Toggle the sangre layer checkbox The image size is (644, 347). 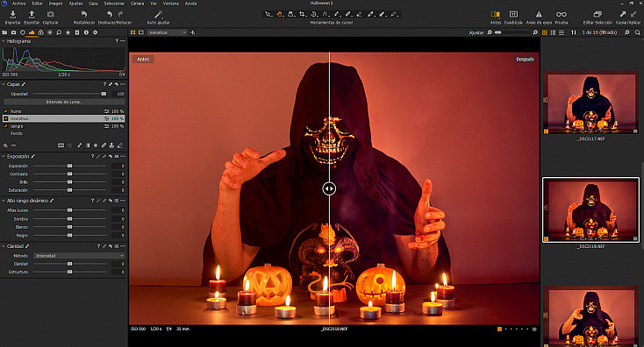pyautogui.click(x=6, y=126)
